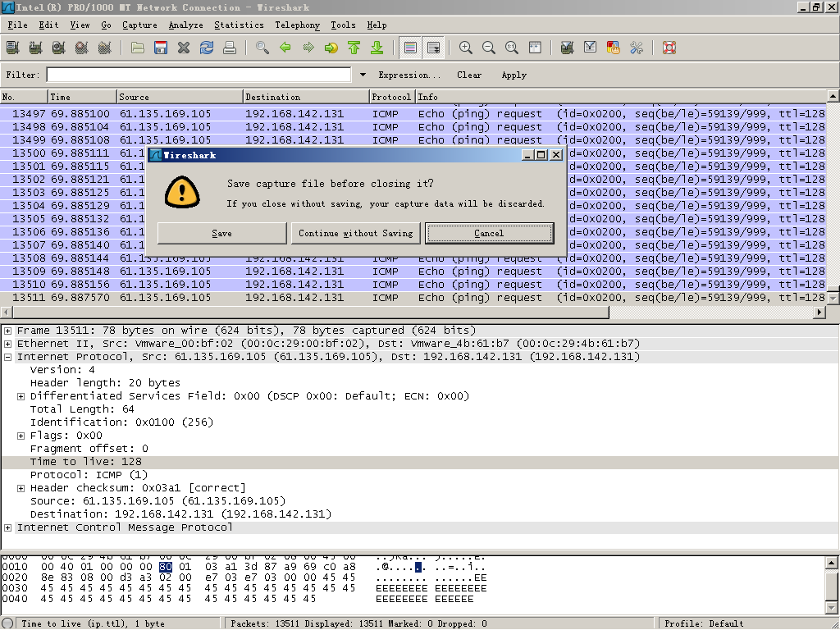This screenshot has height=630, width=840.
Task: Click the List capture interfaces toolbar icon
Action: pos(13,48)
